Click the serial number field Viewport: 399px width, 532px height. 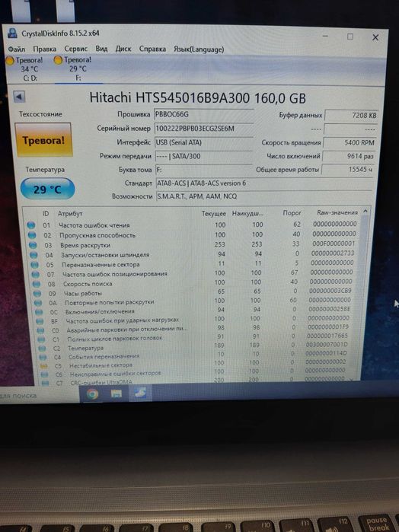(x=203, y=129)
